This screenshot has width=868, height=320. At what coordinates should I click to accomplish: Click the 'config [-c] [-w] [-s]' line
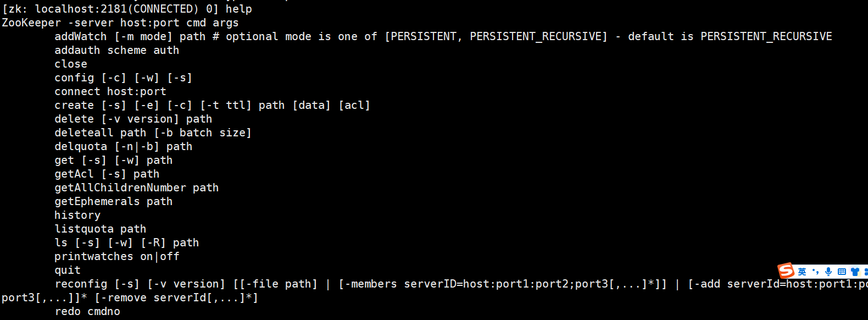point(123,78)
